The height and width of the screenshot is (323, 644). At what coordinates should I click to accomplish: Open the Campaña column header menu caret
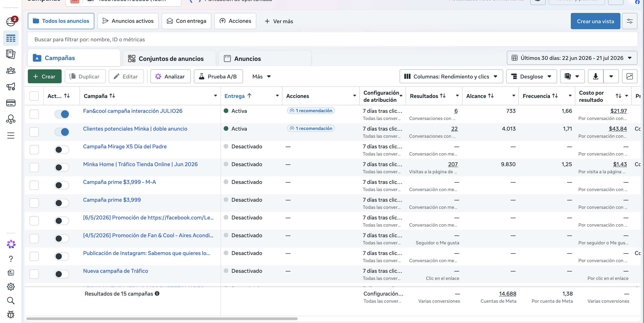click(216, 96)
